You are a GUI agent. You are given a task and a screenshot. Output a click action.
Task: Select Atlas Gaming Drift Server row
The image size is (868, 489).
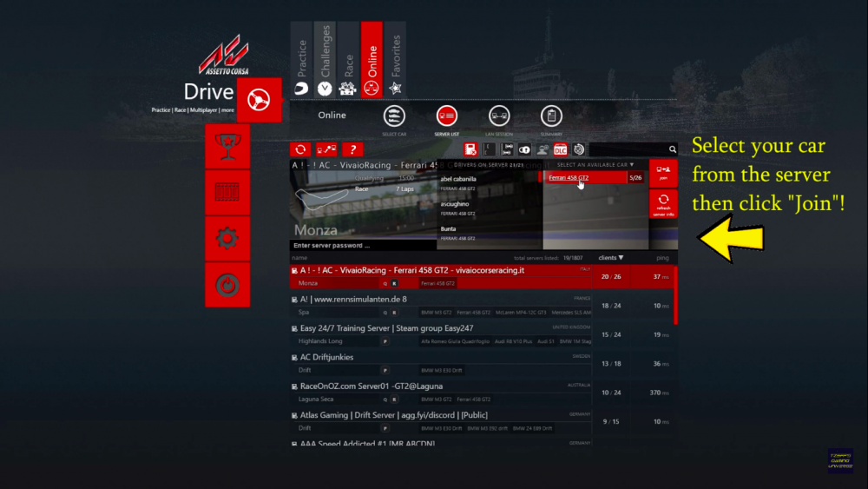point(482,421)
